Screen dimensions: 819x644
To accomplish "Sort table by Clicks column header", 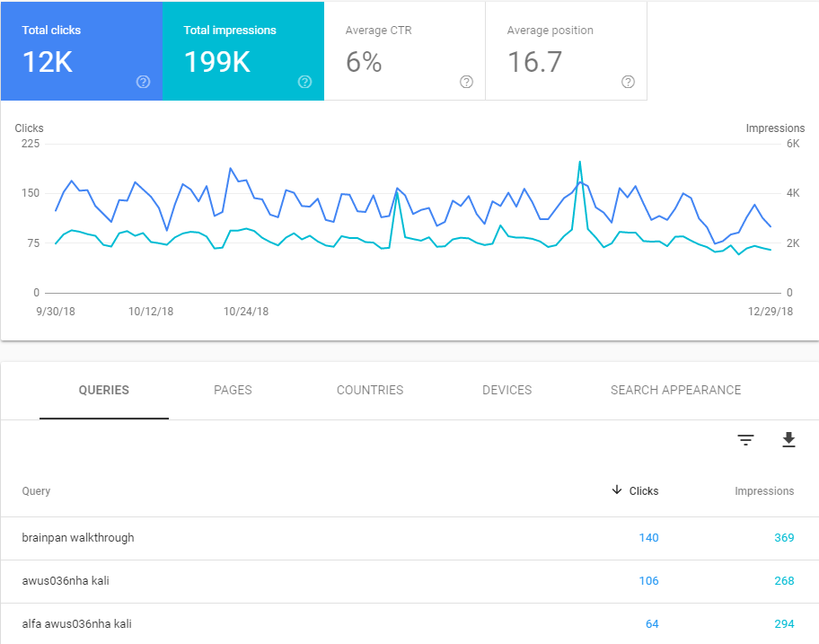I will tap(644, 491).
